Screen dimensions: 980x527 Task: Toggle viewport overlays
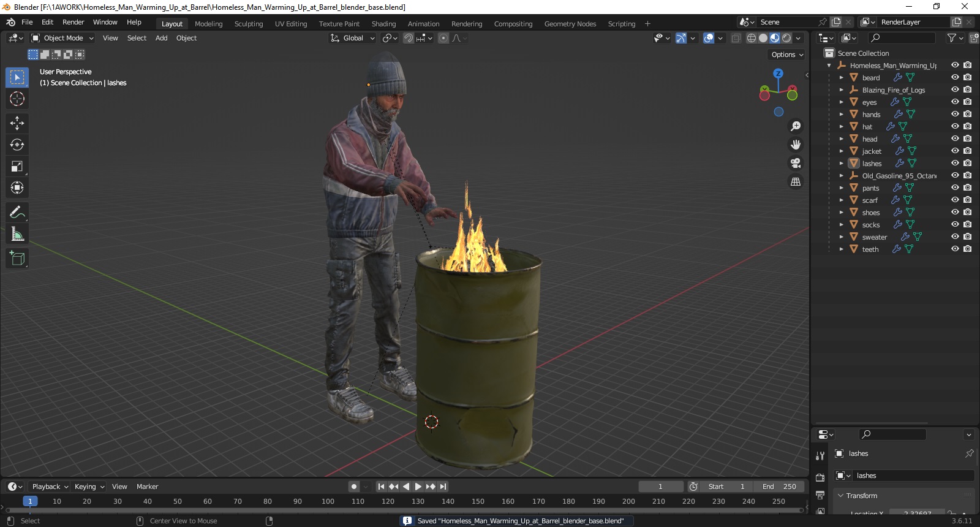click(709, 38)
